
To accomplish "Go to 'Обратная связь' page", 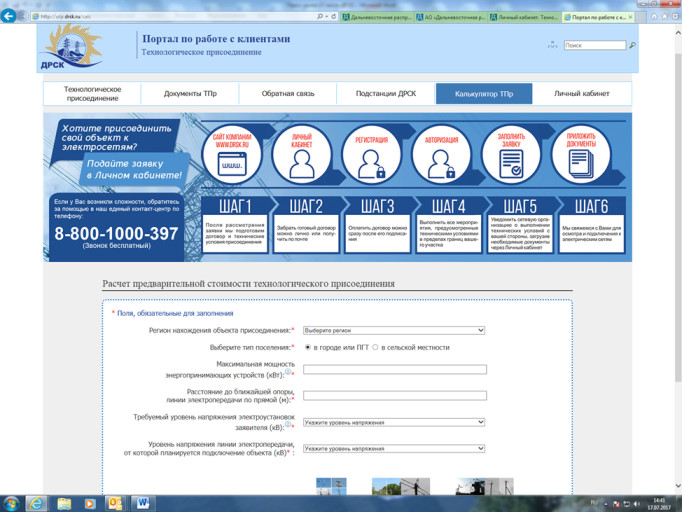I will click(288, 94).
